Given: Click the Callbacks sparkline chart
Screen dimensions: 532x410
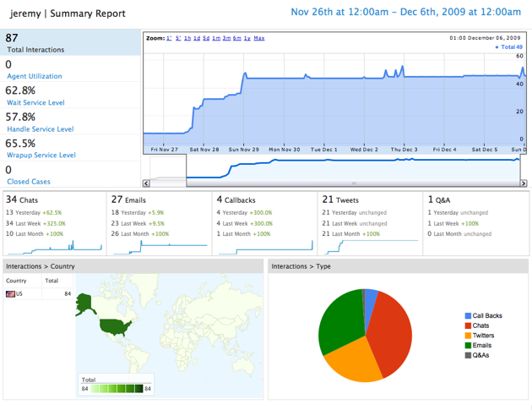Looking at the screenshot, I should (264, 246).
